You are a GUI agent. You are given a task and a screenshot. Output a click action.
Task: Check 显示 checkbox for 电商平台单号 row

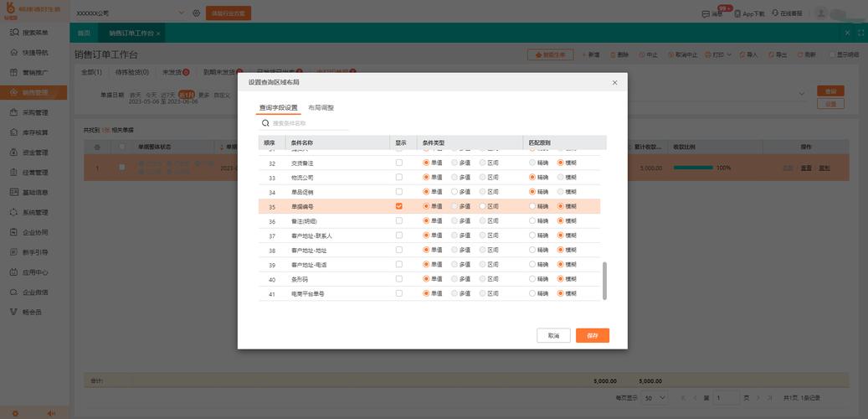coord(399,293)
